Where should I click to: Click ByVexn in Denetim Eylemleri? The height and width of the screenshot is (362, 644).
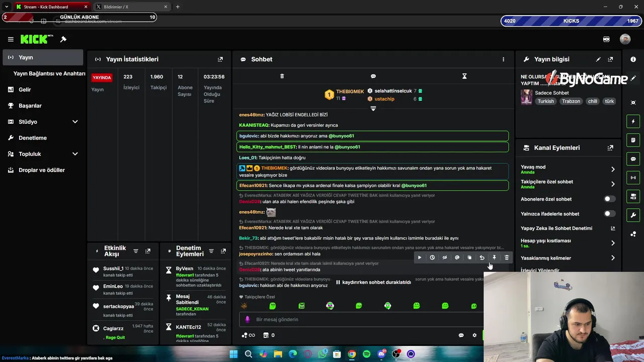(x=185, y=268)
